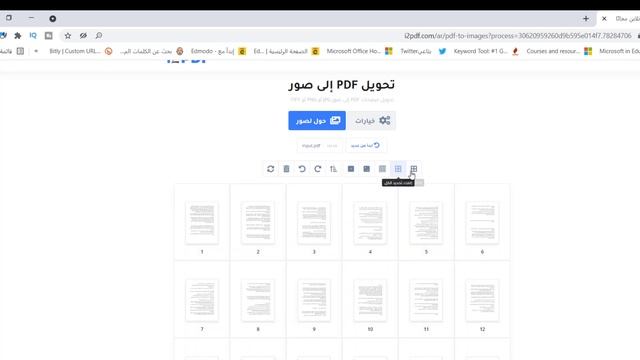Screen dimensions: 640x360
Task: Click the browser profile circle icon in title bar
Action: click(x=53, y=19)
